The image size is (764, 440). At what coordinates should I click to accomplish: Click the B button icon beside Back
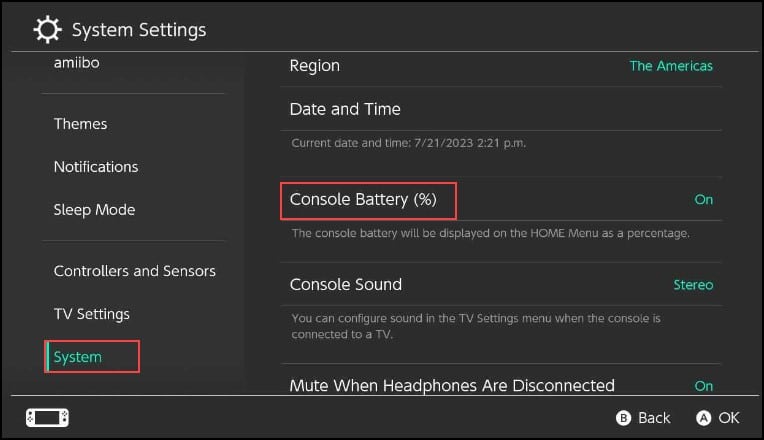click(623, 418)
